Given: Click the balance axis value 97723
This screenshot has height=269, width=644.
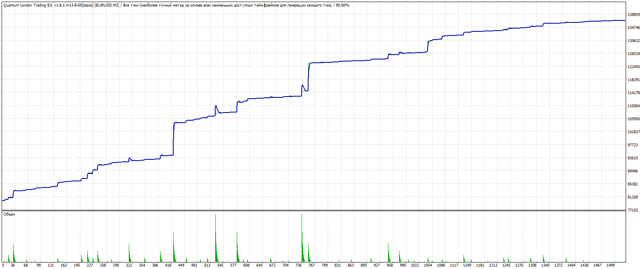Looking at the screenshot, I should pyautogui.click(x=633, y=145).
